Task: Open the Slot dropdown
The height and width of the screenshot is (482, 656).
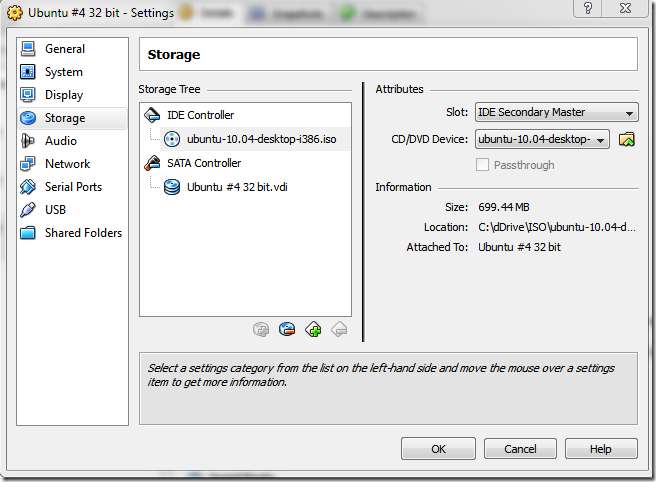Action: tap(556, 112)
